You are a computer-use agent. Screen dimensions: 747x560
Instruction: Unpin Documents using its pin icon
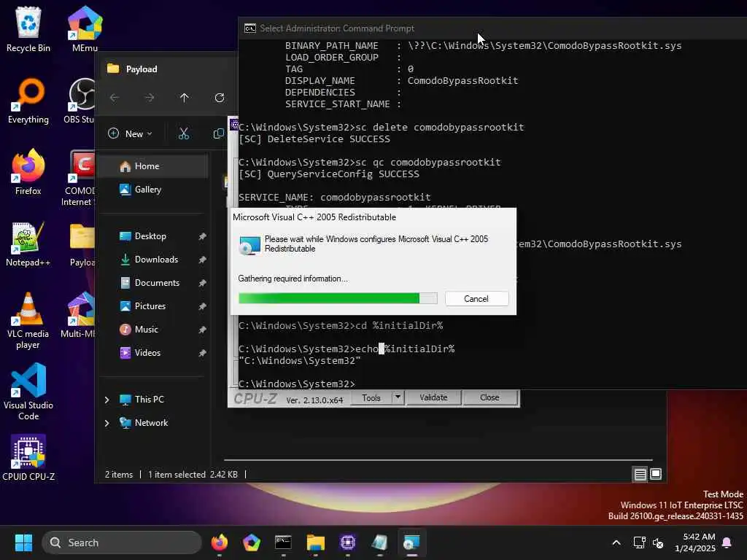202,283
